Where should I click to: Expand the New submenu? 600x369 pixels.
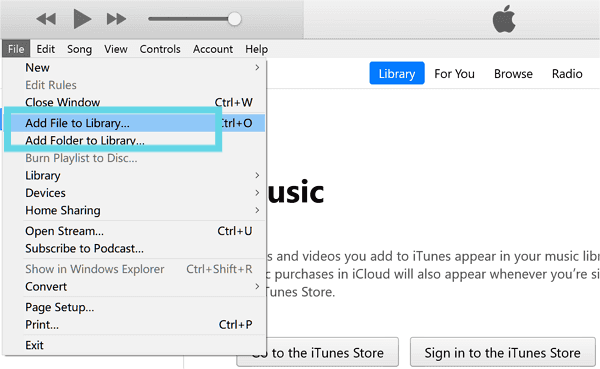tap(134, 67)
